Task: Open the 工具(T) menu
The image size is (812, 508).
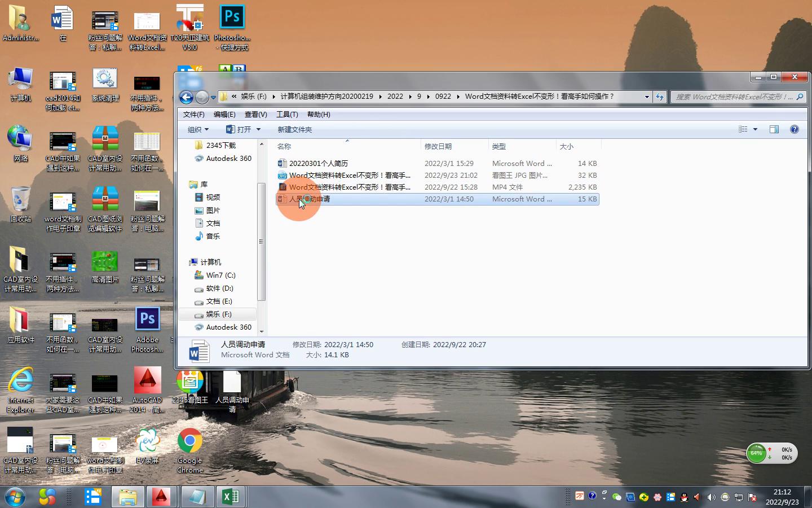Action: 287,114
